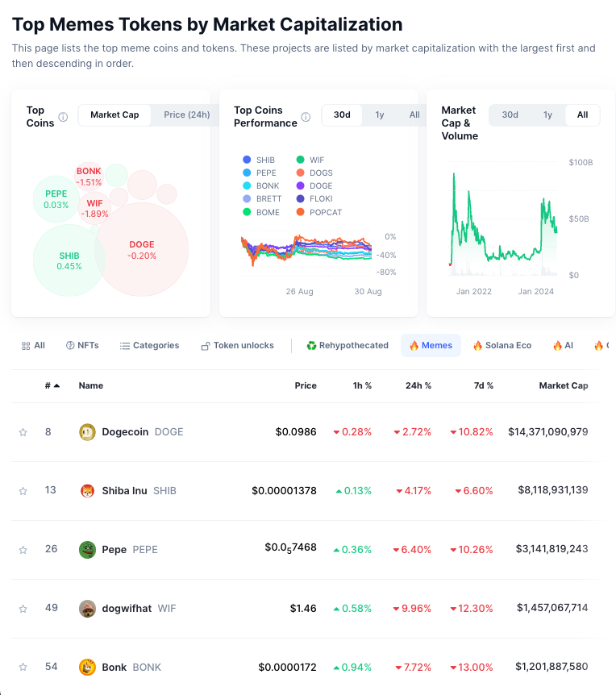Sort table by 1h % column
Viewport: 616px width, 695px height.
click(x=362, y=386)
